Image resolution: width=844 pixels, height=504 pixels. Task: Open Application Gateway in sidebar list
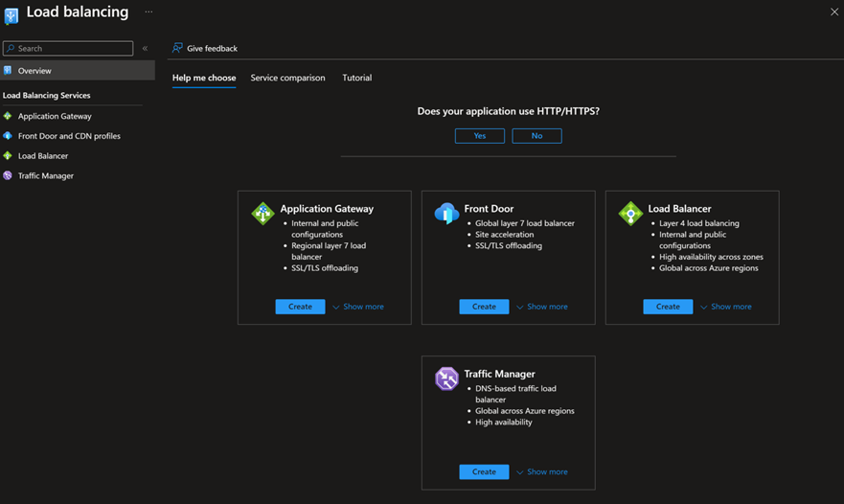click(55, 116)
